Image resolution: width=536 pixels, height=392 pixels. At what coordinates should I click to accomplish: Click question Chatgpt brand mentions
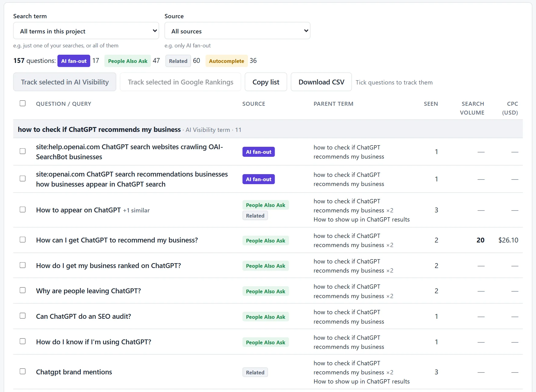74,372
